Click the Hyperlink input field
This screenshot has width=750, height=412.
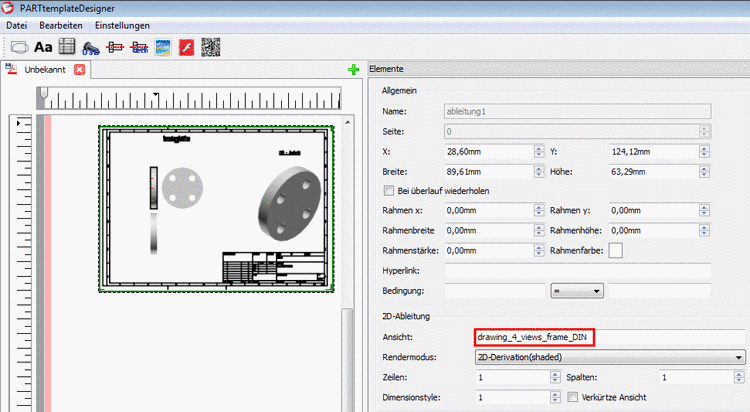(578, 271)
